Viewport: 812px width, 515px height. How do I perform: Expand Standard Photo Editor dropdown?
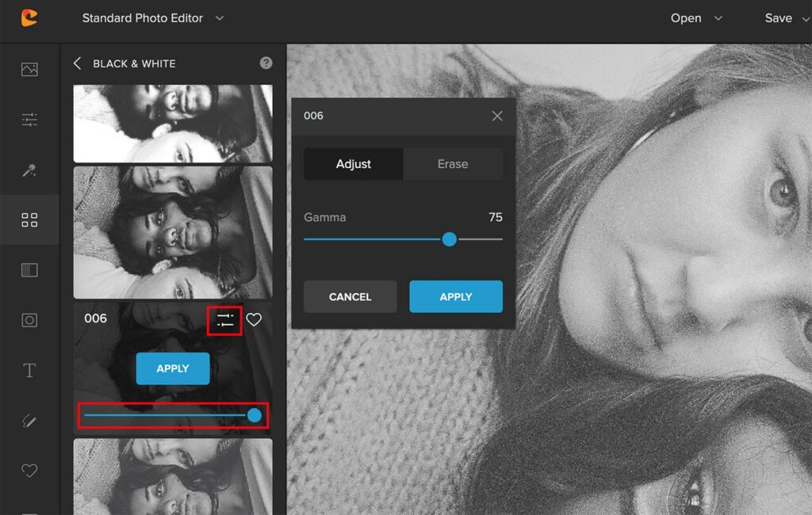(220, 18)
